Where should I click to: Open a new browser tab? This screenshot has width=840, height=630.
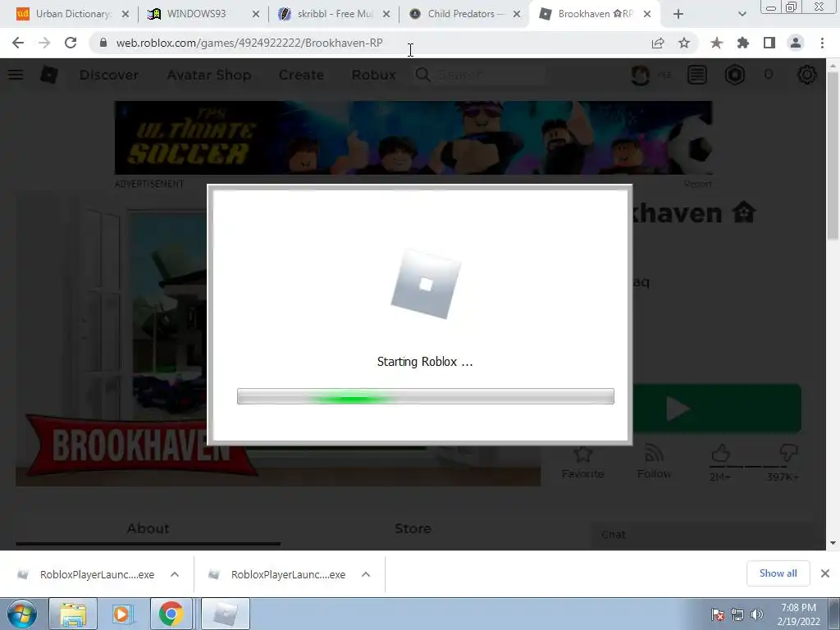pyautogui.click(x=678, y=14)
